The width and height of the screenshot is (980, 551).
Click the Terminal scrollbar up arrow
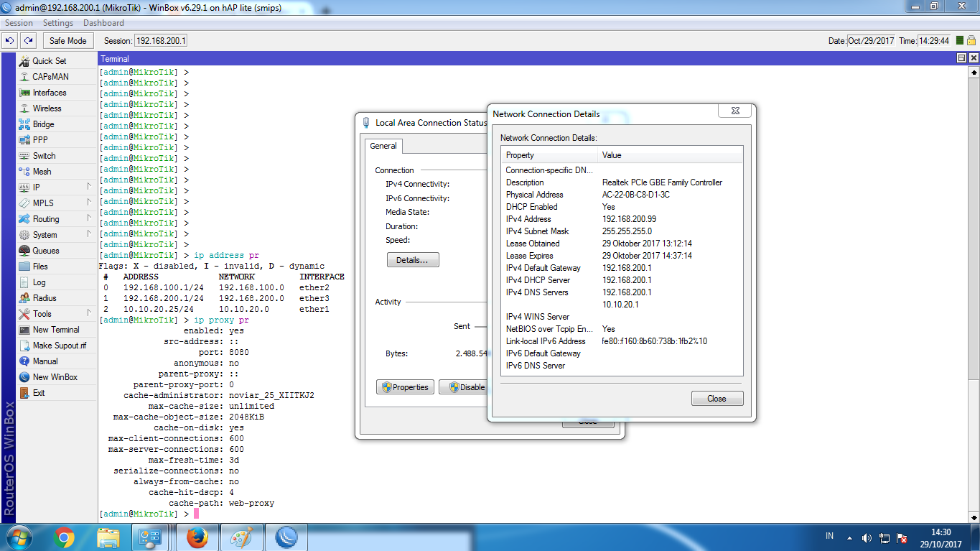coord(974,73)
